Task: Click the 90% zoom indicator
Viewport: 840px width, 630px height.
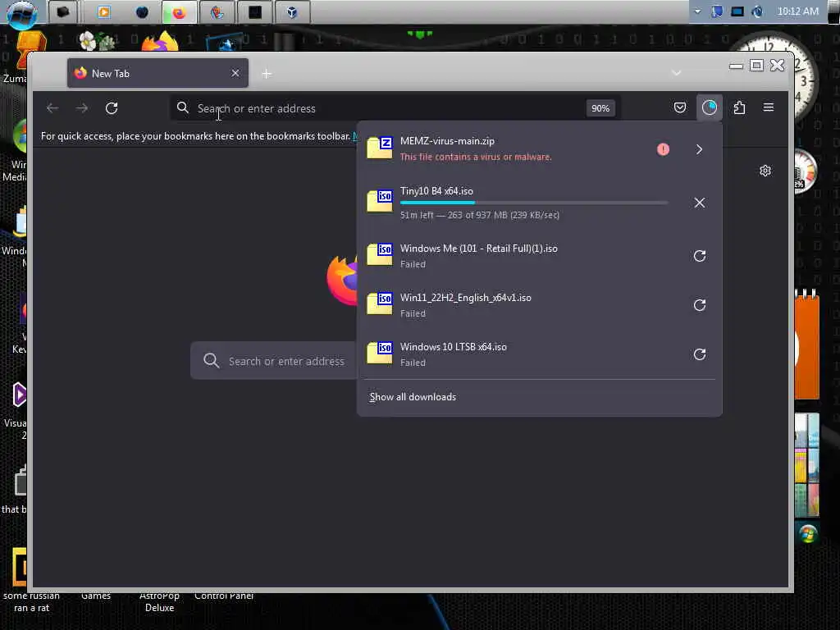Action: coord(600,108)
